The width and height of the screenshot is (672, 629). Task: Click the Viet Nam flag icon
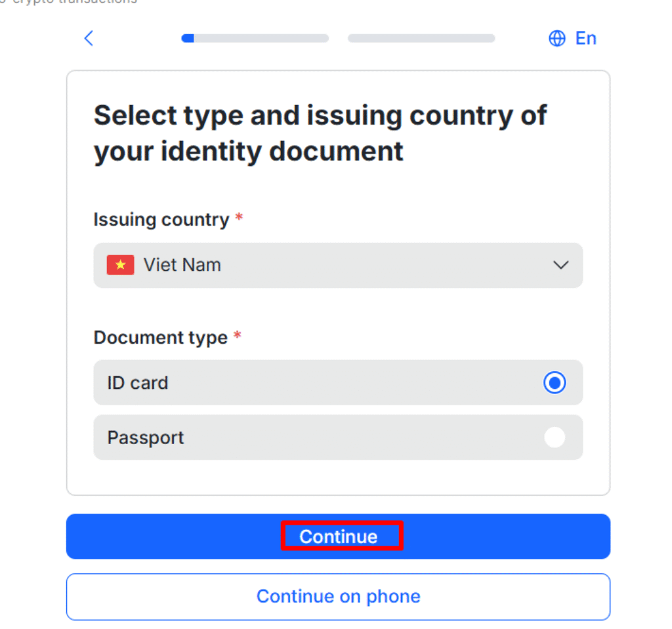(x=120, y=265)
